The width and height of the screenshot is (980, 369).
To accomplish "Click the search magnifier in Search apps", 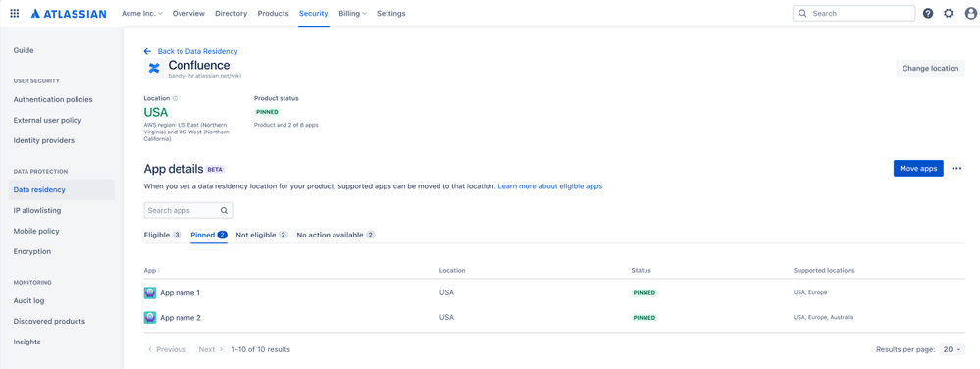I will (225, 210).
